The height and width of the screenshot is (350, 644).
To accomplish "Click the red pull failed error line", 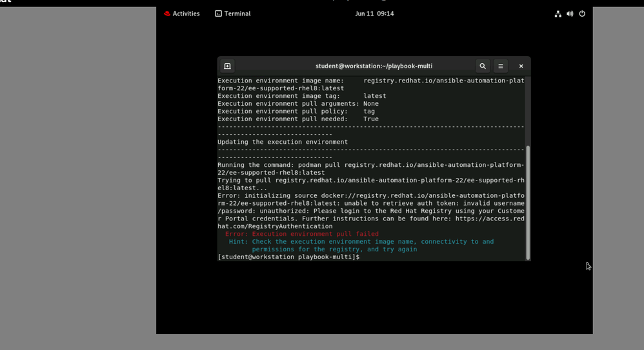I will 301,234.
